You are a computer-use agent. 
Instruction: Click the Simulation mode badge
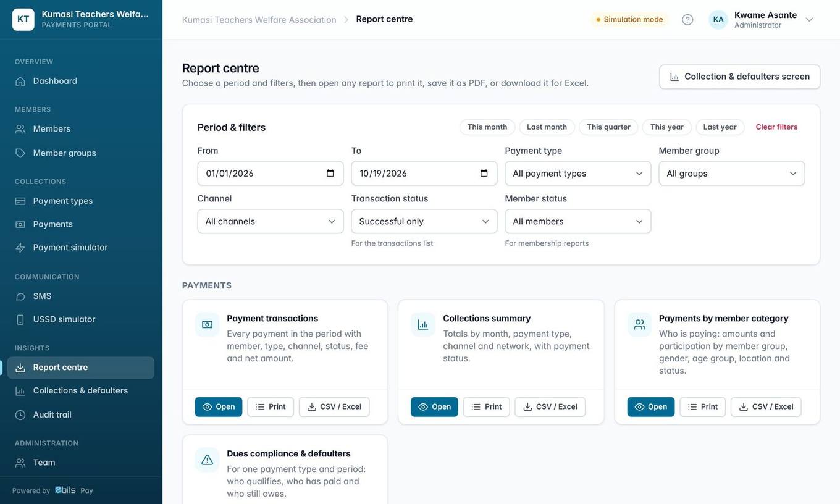(629, 19)
